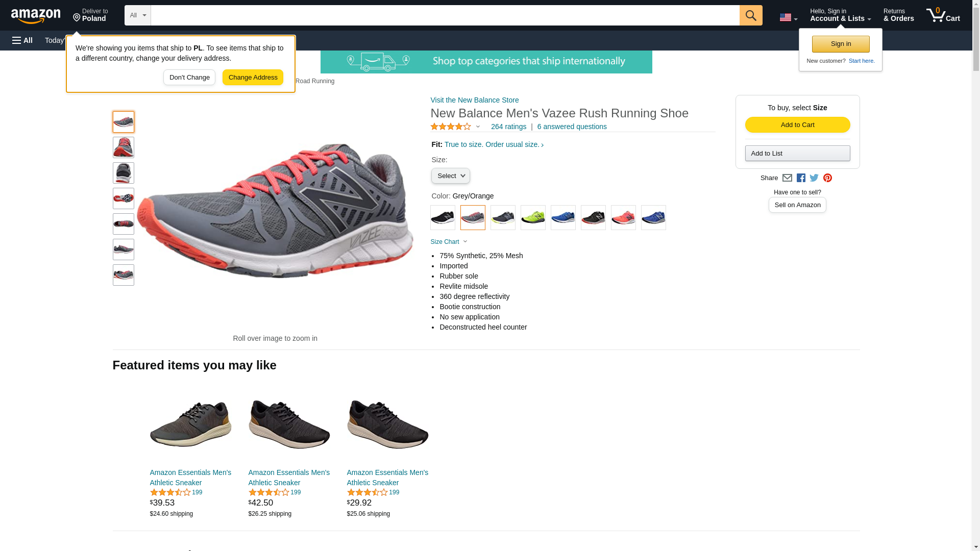This screenshot has width=980, height=551.
Task: Share product on Facebook
Action: tap(801, 178)
